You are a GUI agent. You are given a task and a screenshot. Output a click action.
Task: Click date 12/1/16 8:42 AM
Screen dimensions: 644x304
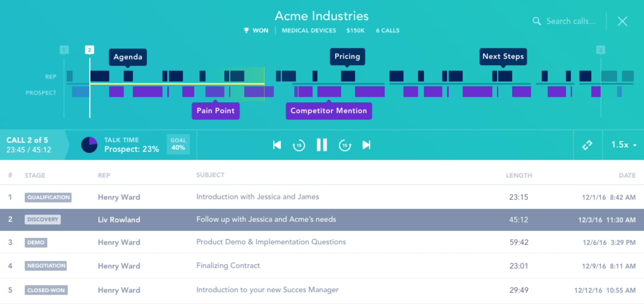[x=609, y=197]
